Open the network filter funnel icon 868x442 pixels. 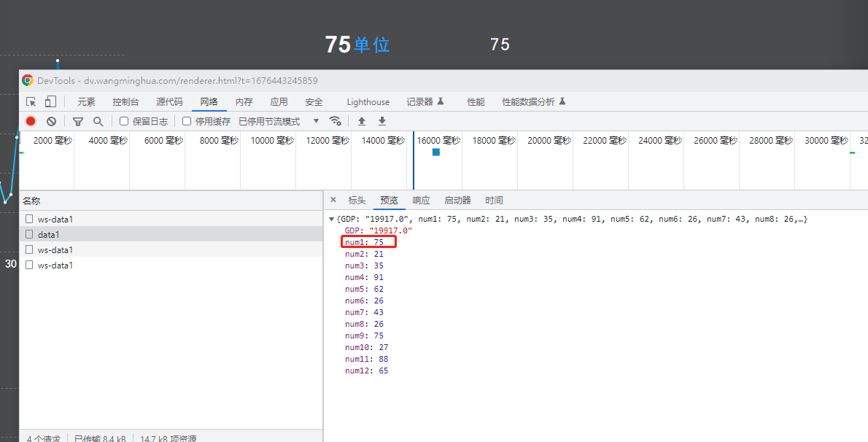tap(78, 121)
